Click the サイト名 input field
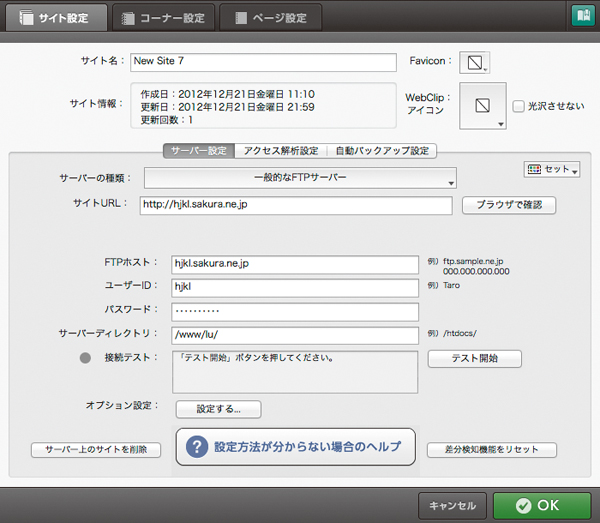Screen dimensions: 600x523 point(263,62)
